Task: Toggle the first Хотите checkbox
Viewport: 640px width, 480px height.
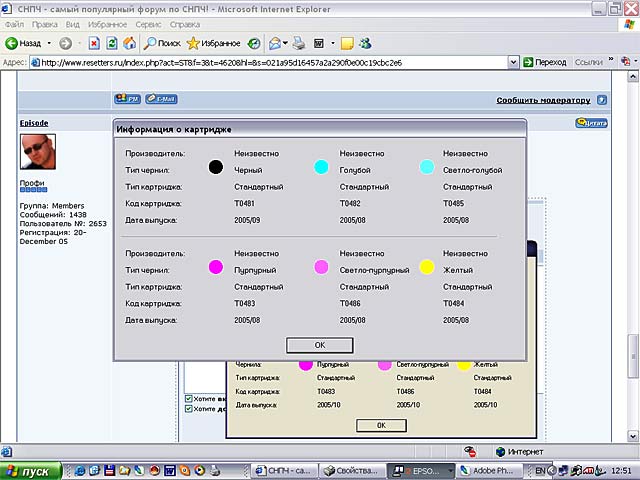Action: point(189,398)
